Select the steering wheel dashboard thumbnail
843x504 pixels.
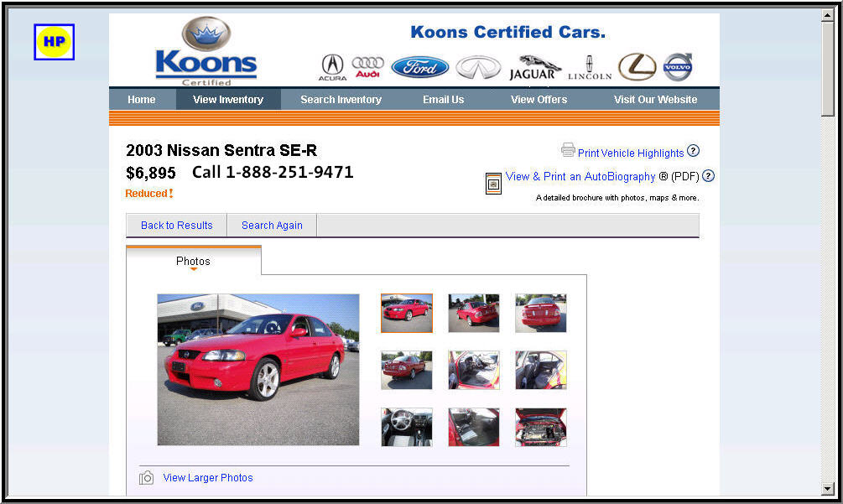click(x=407, y=427)
